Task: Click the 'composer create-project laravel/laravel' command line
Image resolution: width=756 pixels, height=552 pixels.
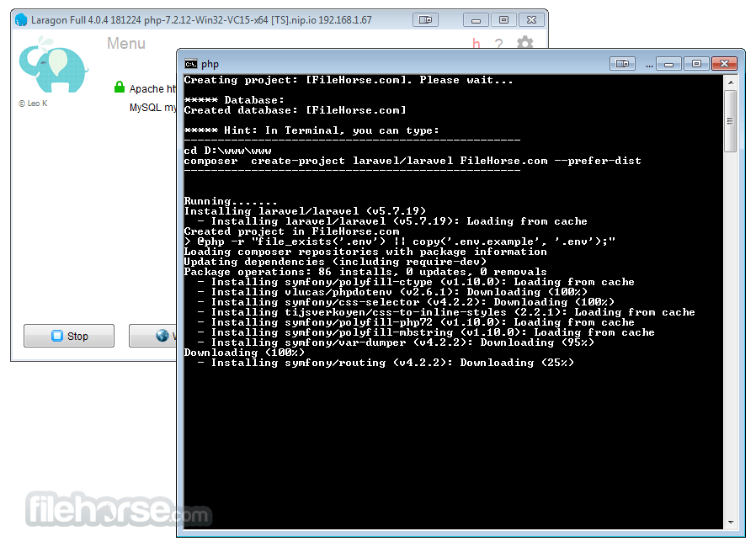Action: [x=413, y=161]
